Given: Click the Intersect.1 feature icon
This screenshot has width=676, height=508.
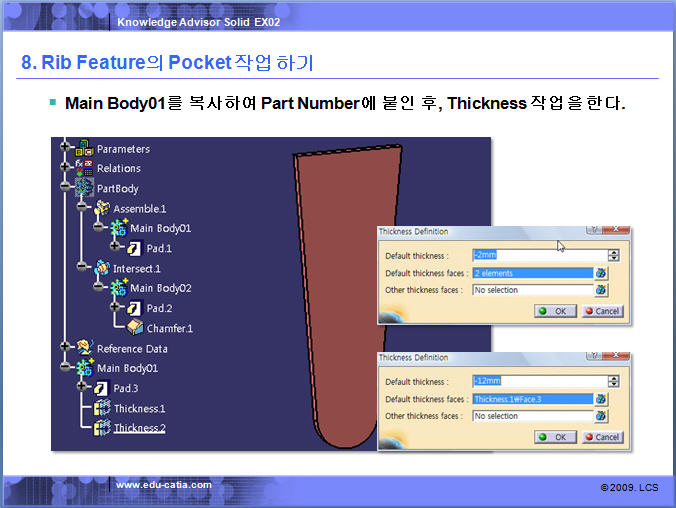Looking at the screenshot, I should 101,268.
